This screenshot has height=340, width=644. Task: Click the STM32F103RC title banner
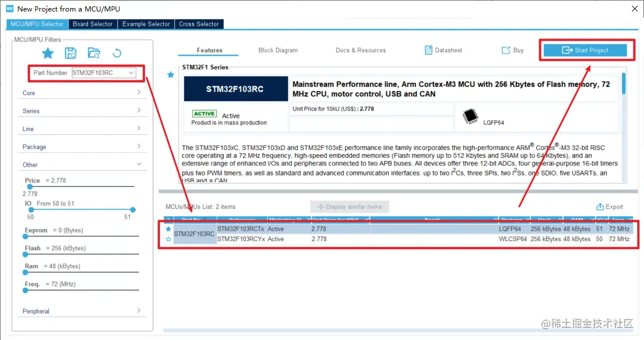(x=235, y=89)
